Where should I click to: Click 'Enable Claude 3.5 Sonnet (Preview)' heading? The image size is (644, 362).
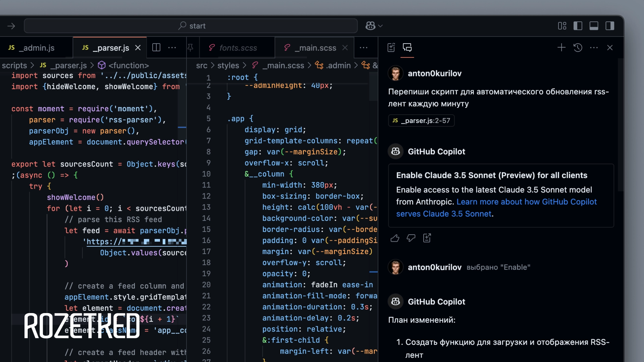click(492, 175)
